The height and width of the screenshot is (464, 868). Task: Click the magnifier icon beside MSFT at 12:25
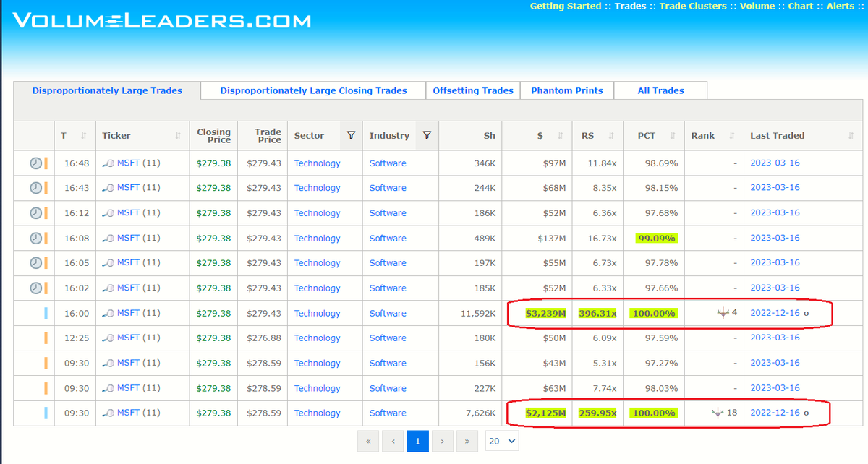[109, 338]
